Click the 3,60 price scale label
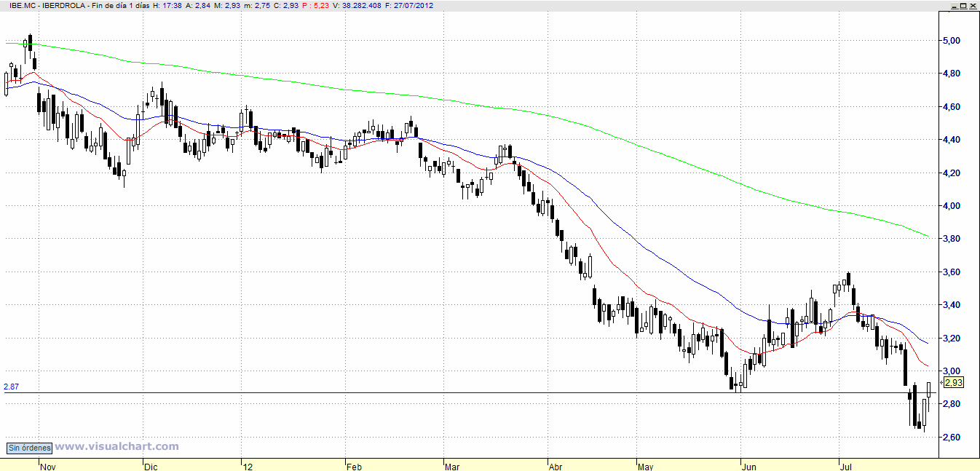This screenshot has height=471, width=980. click(953, 272)
